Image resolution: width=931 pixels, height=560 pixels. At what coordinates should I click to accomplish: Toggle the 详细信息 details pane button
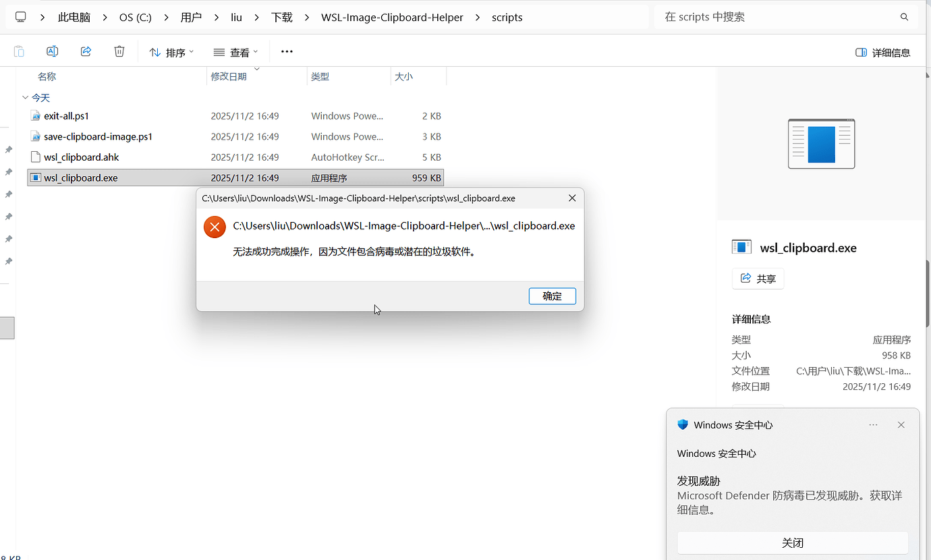(882, 52)
